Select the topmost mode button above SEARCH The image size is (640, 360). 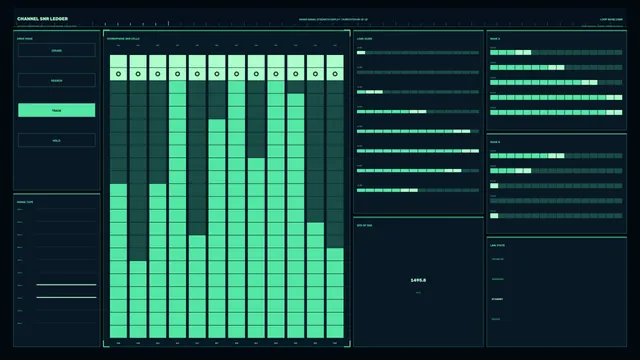(x=57, y=50)
